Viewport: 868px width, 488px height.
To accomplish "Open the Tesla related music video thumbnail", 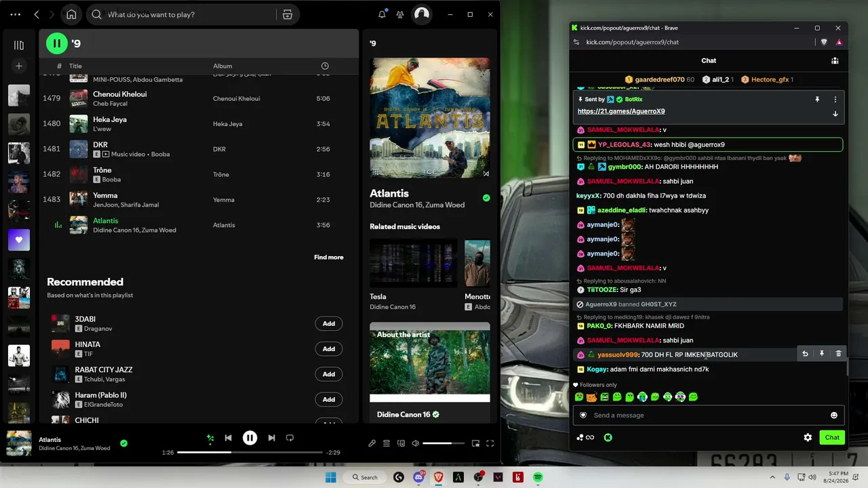I will tap(414, 263).
